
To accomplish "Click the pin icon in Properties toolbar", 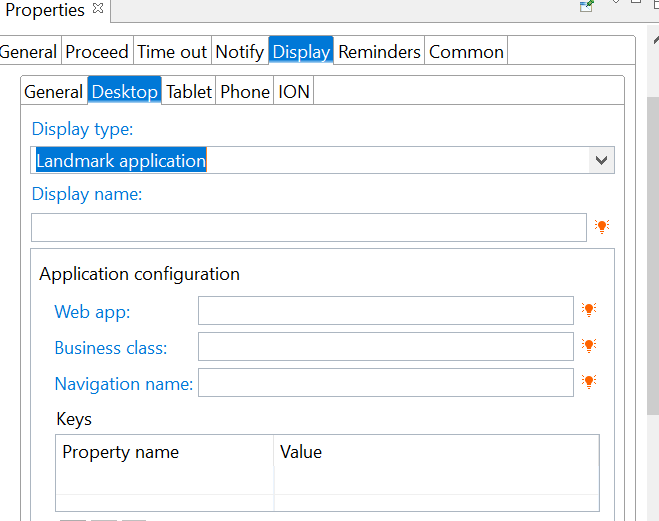I will coord(586,6).
